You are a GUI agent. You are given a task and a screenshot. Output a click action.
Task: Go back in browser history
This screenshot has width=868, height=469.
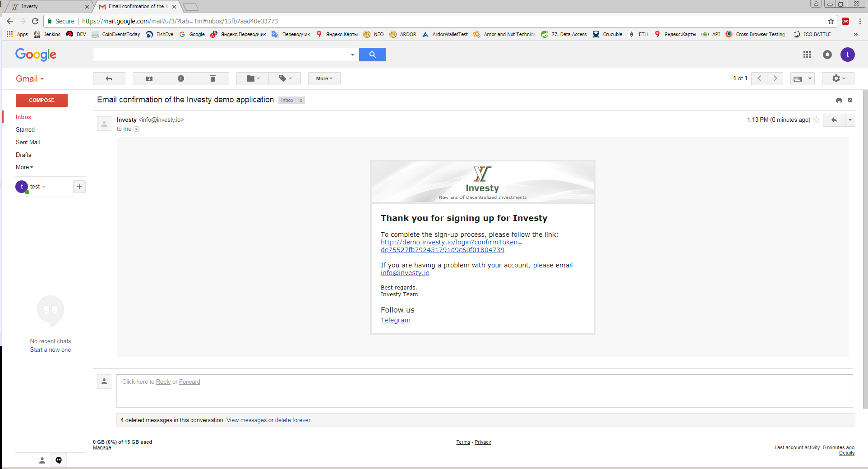tap(10, 21)
